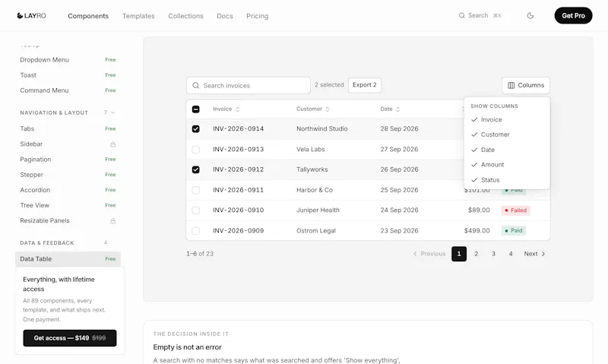Open Pagination component

pos(68,160)
